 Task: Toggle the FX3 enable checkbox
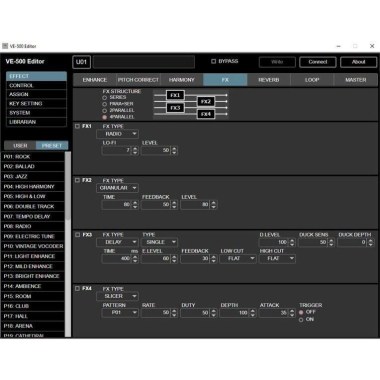coord(77,235)
